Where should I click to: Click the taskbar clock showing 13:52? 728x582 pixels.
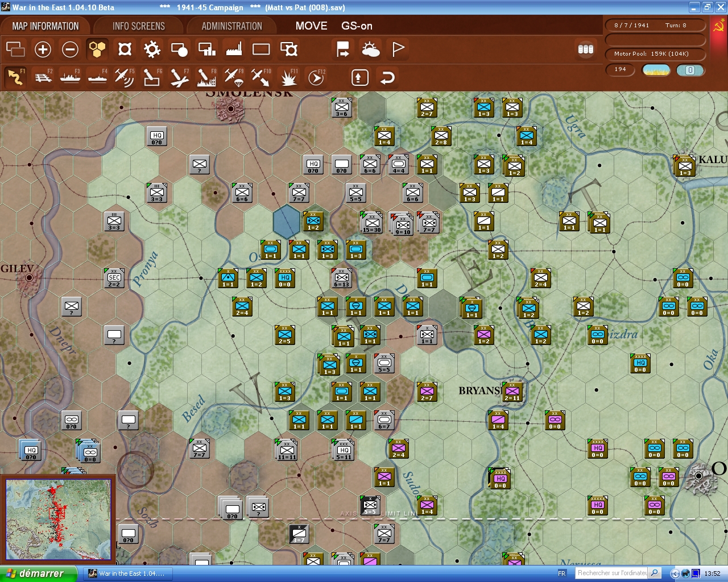click(712, 573)
